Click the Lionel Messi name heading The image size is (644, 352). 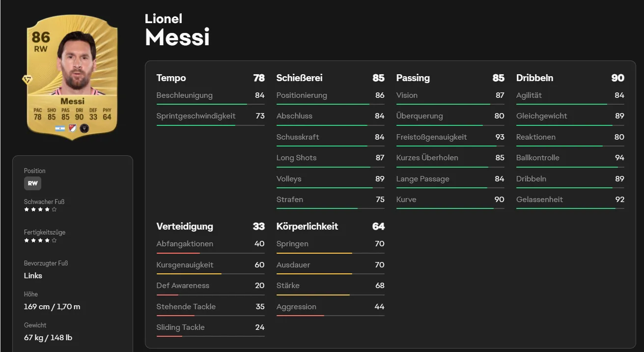177,30
